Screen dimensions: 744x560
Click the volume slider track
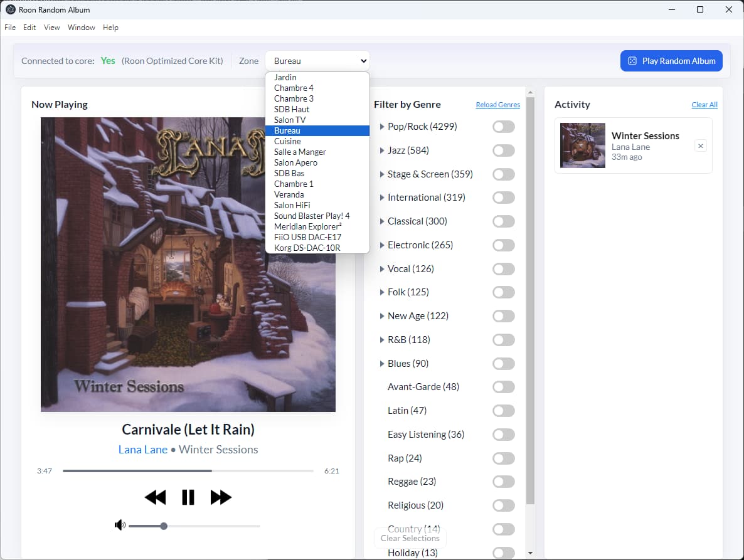pos(213,526)
